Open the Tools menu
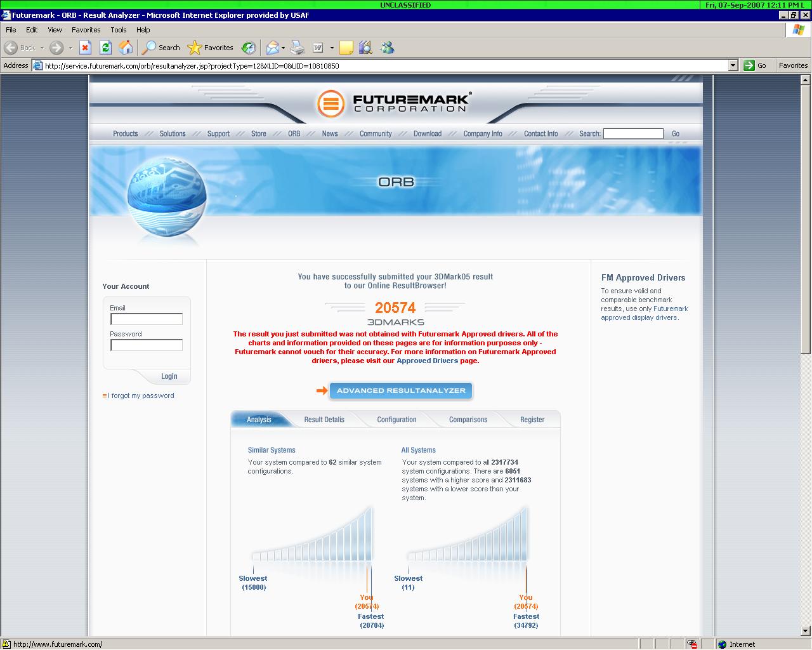 coord(119,30)
